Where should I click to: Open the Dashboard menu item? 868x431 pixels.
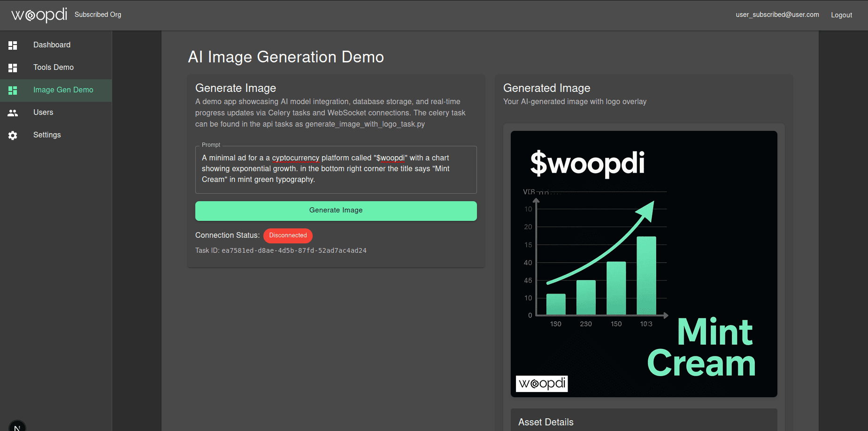click(x=52, y=45)
